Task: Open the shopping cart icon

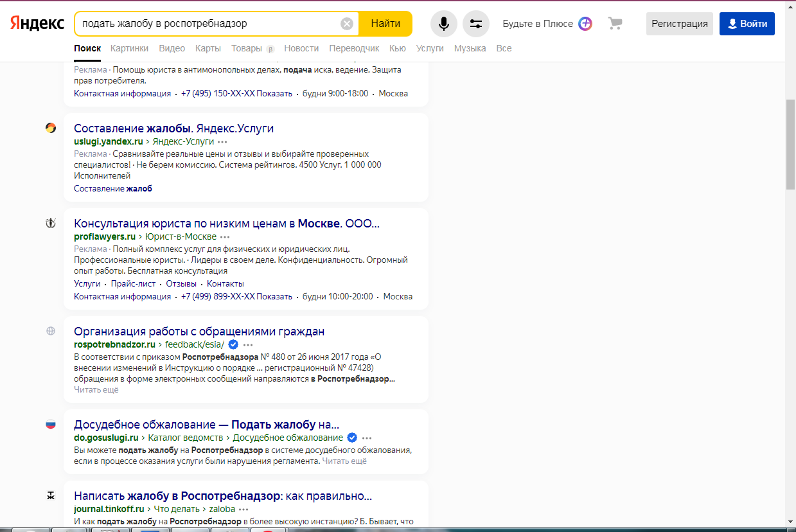Action: pos(615,24)
